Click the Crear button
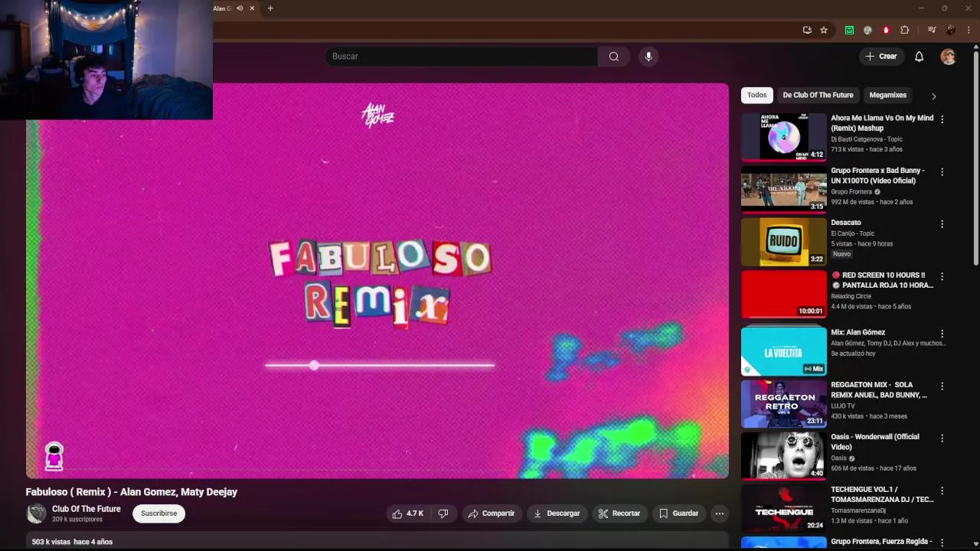The image size is (980, 551). [881, 57]
